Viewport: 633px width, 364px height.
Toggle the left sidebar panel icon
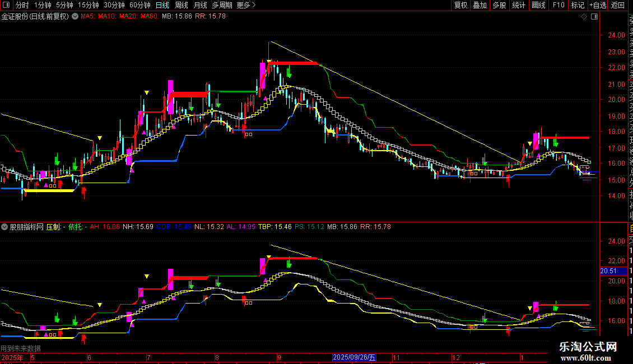click(x=6, y=6)
